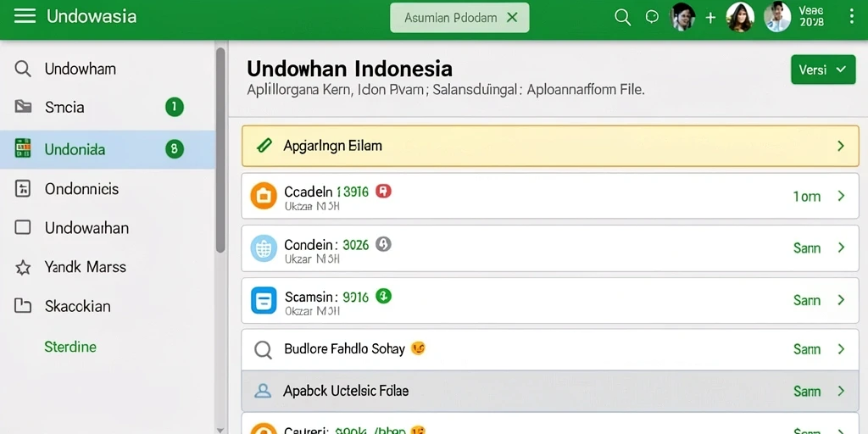
Task: Click the emoji beside Budlore Fahdlo Sohay
Action: pos(418,348)
